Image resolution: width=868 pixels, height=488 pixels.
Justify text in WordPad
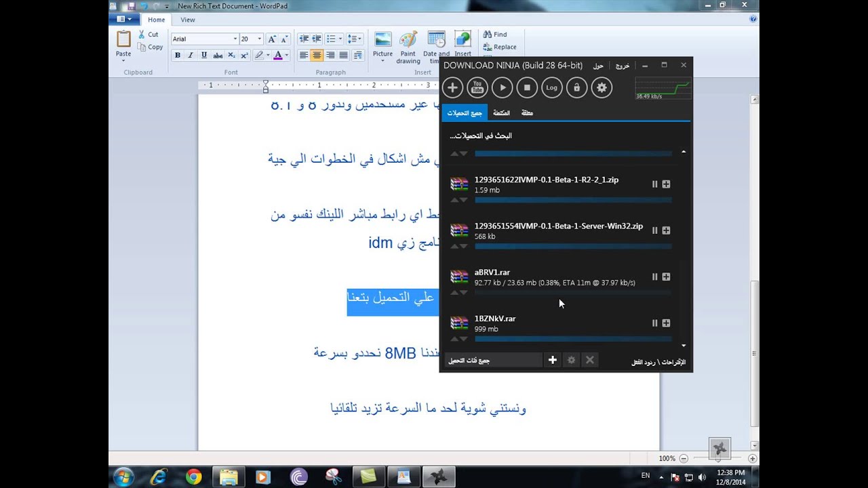coord(343,56)
